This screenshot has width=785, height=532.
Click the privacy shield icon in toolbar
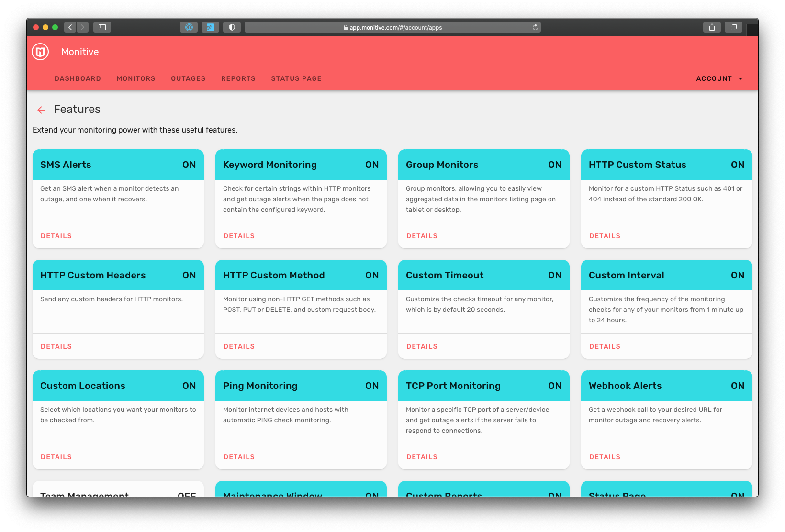click(x=232, y=27)
